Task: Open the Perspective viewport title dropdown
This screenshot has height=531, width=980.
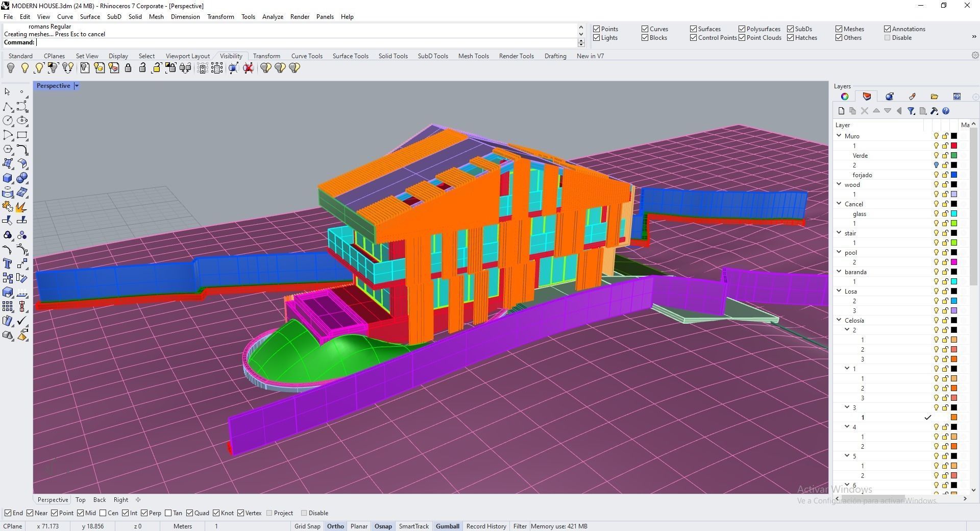Action: point(77,86)
